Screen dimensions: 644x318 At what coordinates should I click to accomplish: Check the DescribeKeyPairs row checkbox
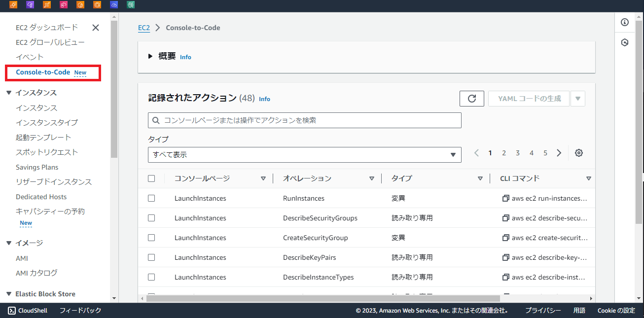tap(151, 257)
